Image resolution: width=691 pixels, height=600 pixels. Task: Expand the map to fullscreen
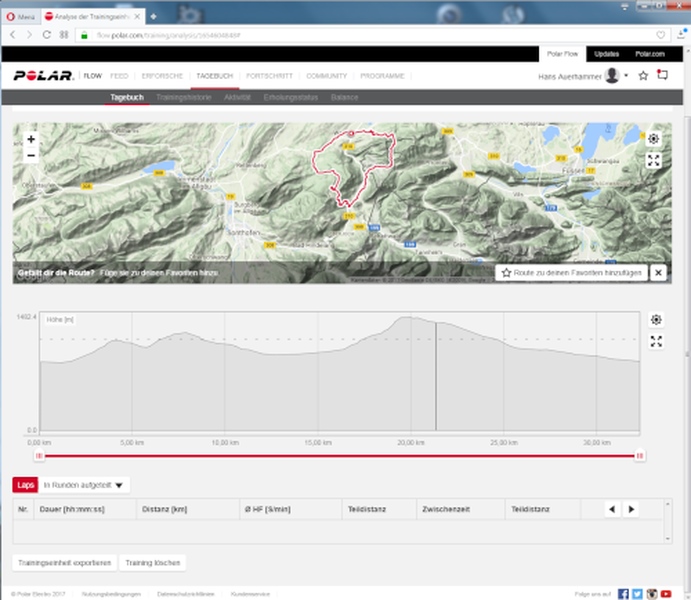(654, 160)
